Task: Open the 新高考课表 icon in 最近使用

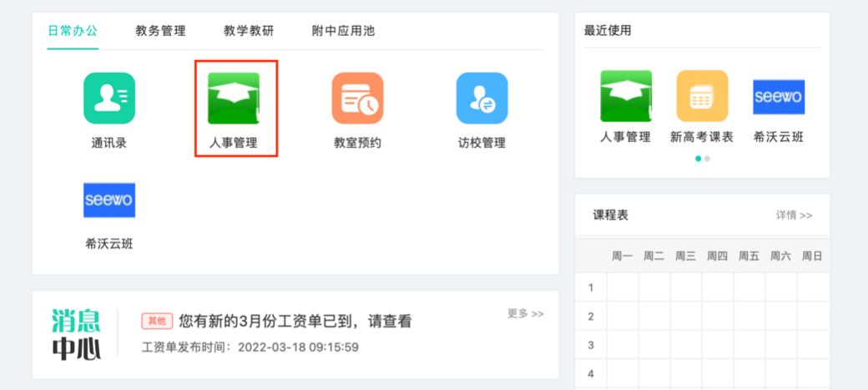Action: coord(702,96)
